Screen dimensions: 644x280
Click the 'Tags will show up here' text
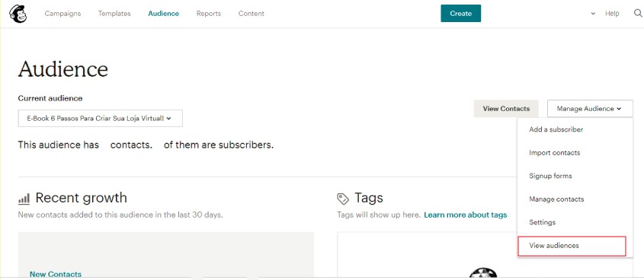point(379,215)
